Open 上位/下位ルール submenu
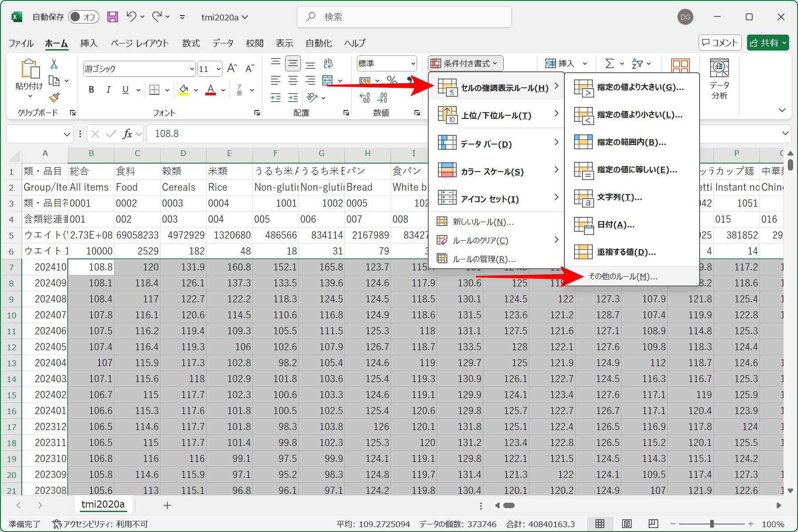The height and width of the screenshot is (532, 798). coord(497,115)
